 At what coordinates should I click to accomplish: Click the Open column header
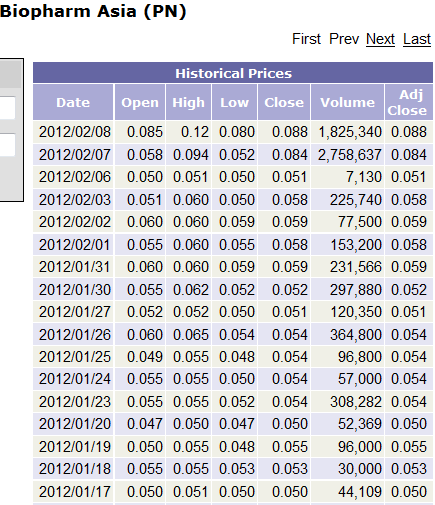(x=140, y=102)
